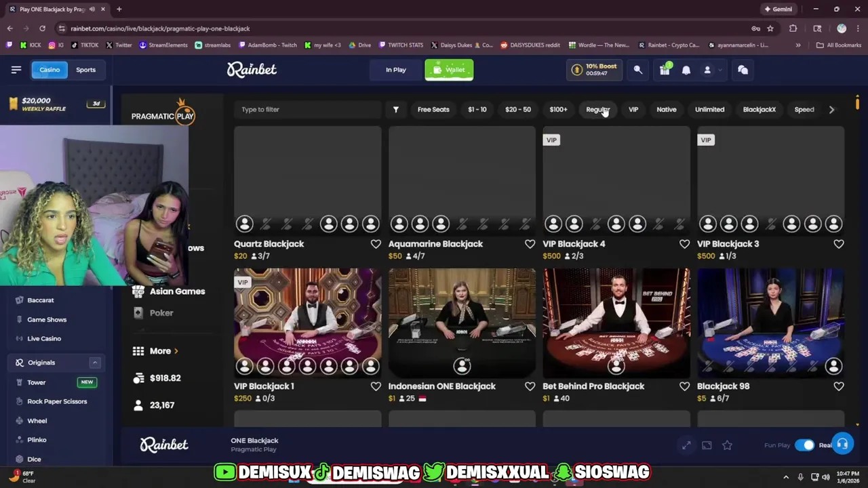Screen dimensions: 868x488
Task: Toggle VIP filter chip
Action: point(633,109)
